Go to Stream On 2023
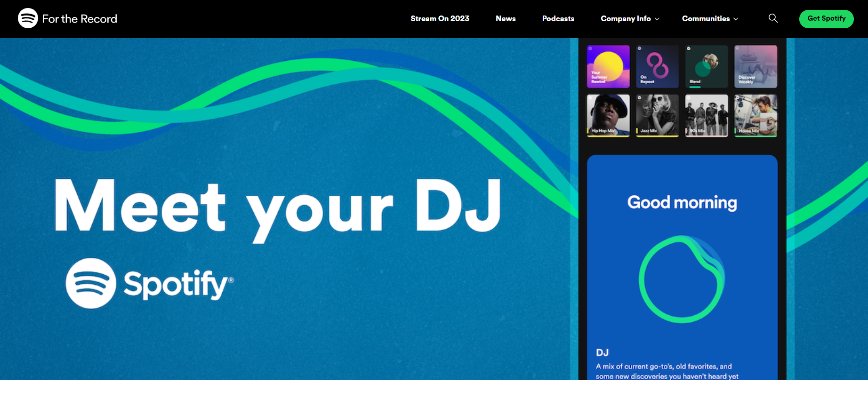The image size is (868, 407). tap(440, 19)
